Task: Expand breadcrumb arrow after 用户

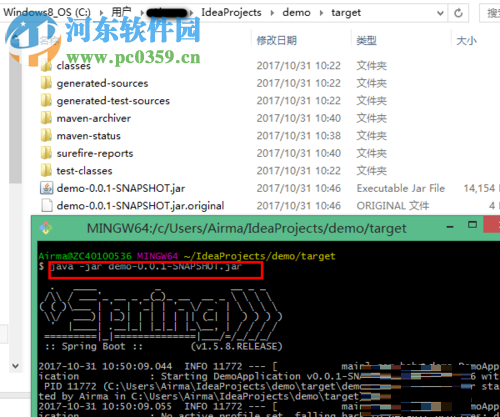Action: coord(142,13)
